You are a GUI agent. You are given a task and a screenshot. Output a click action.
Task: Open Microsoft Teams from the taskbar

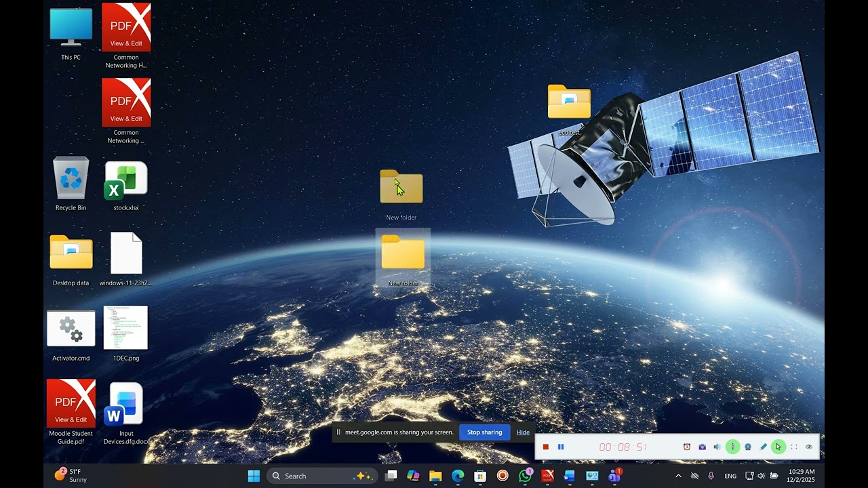614,476
